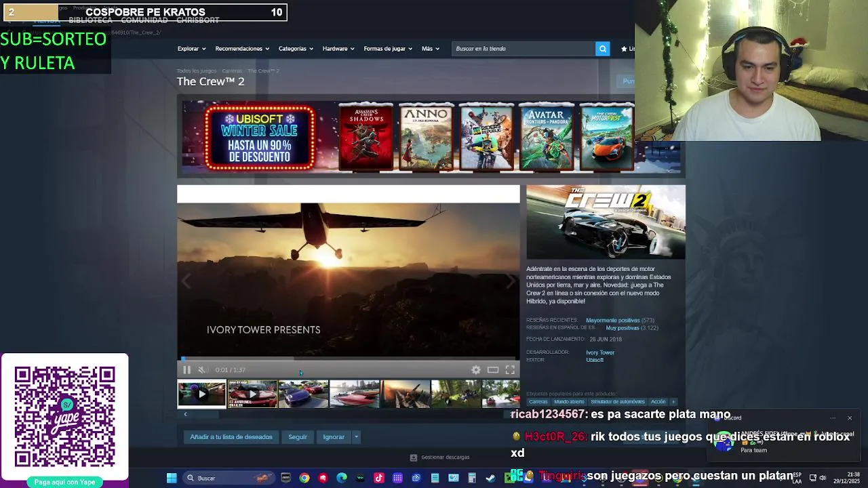Open Assassin's Creed Shadows banner tile

[x=366, y=136]
